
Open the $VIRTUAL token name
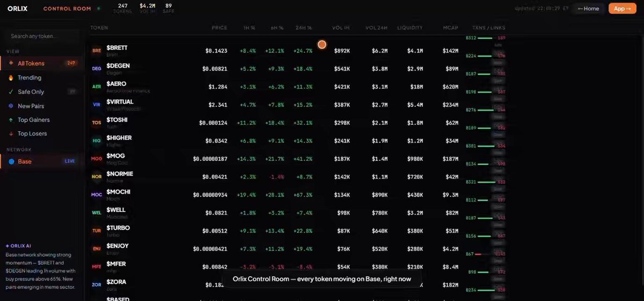[x=120, y=102]
